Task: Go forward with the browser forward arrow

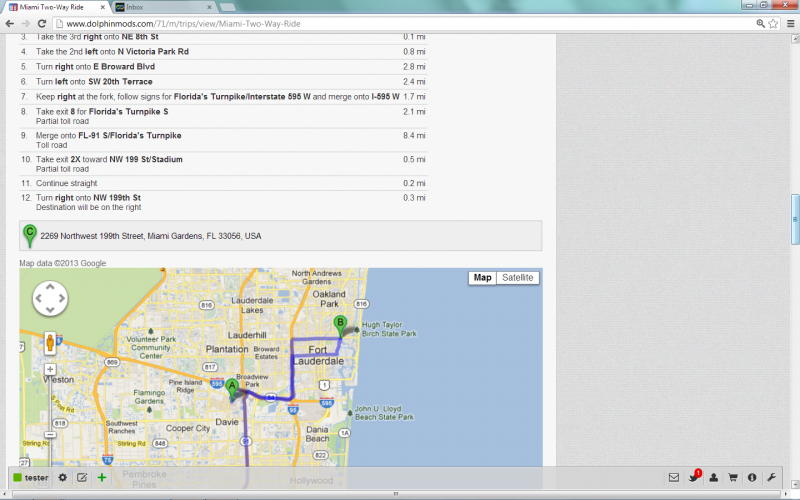Action: (26, 23)
